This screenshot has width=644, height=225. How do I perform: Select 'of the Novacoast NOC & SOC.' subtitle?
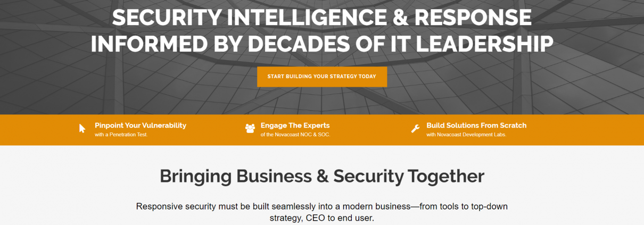click(295, 135)
